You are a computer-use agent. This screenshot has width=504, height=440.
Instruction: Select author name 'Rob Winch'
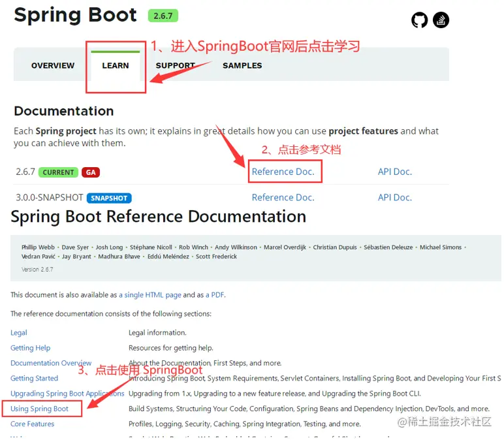click(193, 247)
